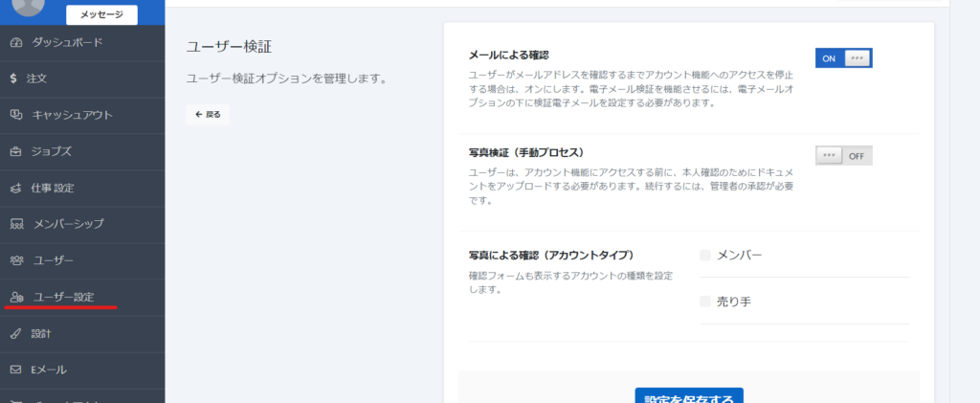
Task: Click the 戻る back button
Action: (x=208, y=114)
